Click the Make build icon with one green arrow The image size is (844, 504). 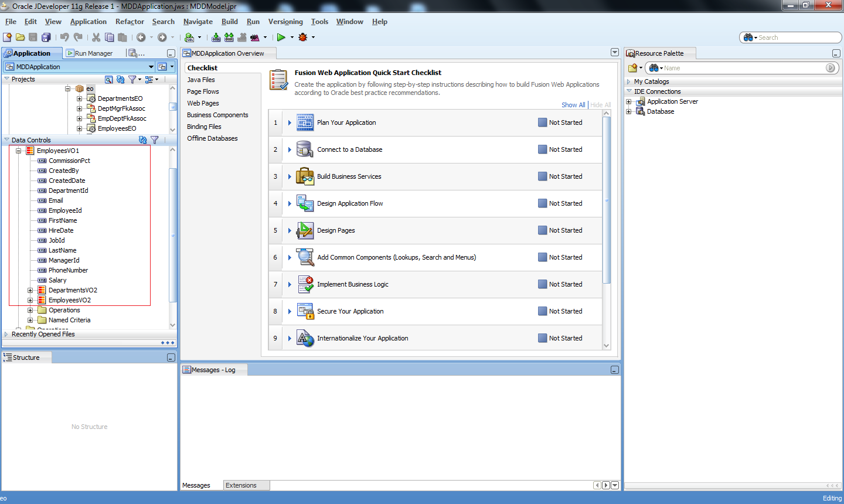click(216, 37)
